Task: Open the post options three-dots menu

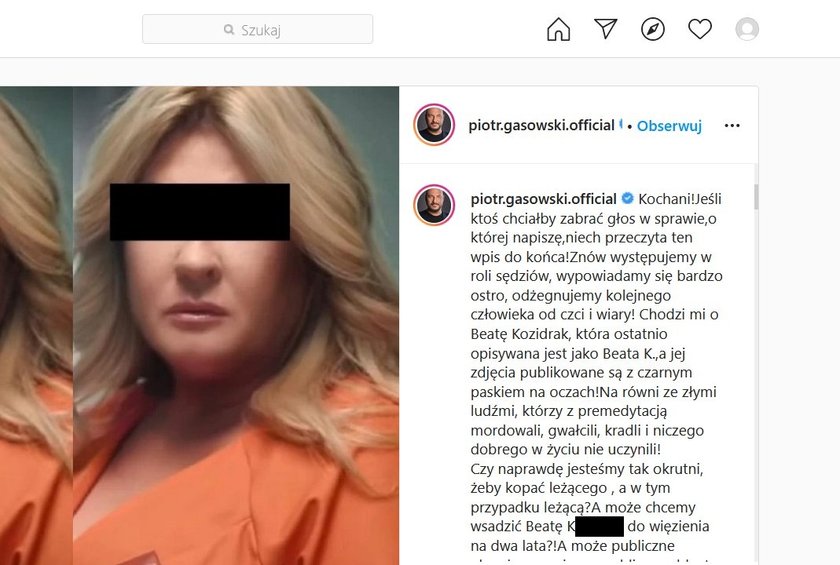Action: pos(732,125)
